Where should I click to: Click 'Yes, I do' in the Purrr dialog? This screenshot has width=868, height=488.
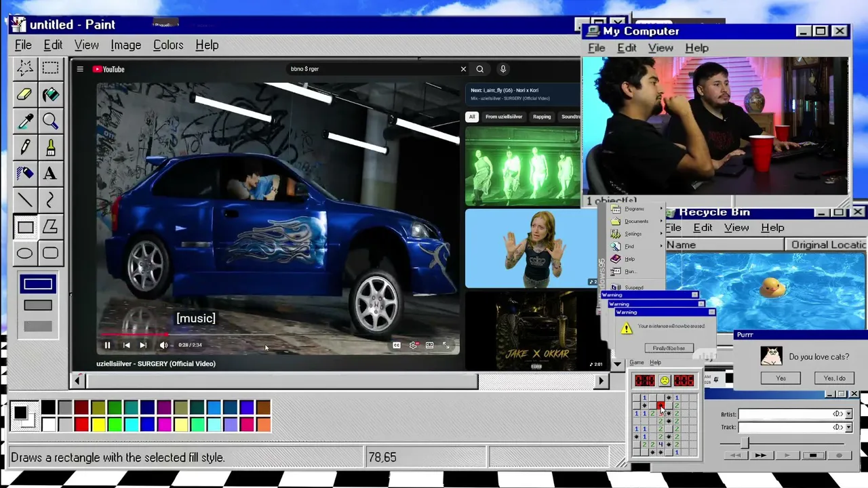coord(835,378)
